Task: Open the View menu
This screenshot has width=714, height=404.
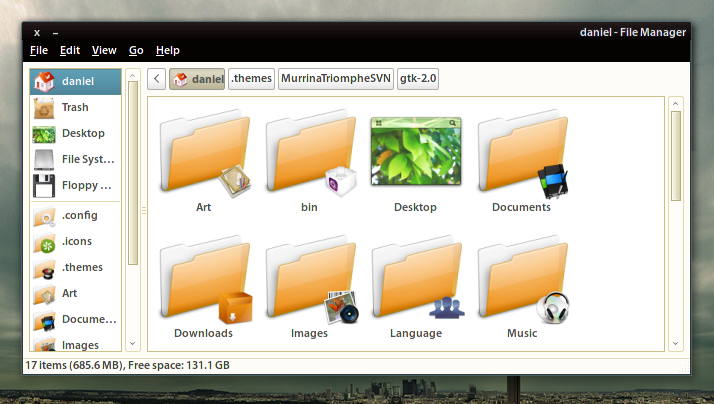Action: pos(104,51)
